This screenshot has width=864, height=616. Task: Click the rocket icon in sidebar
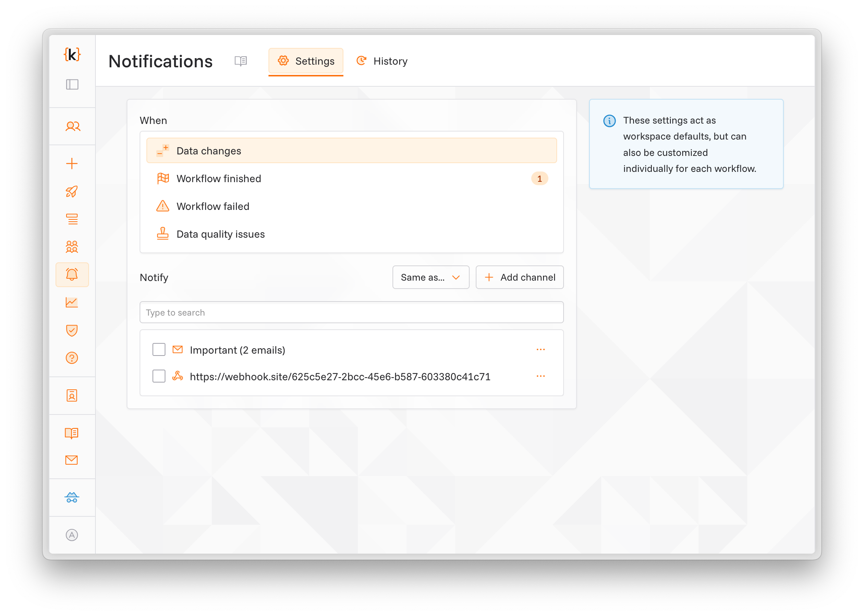(x=72, y=192)
